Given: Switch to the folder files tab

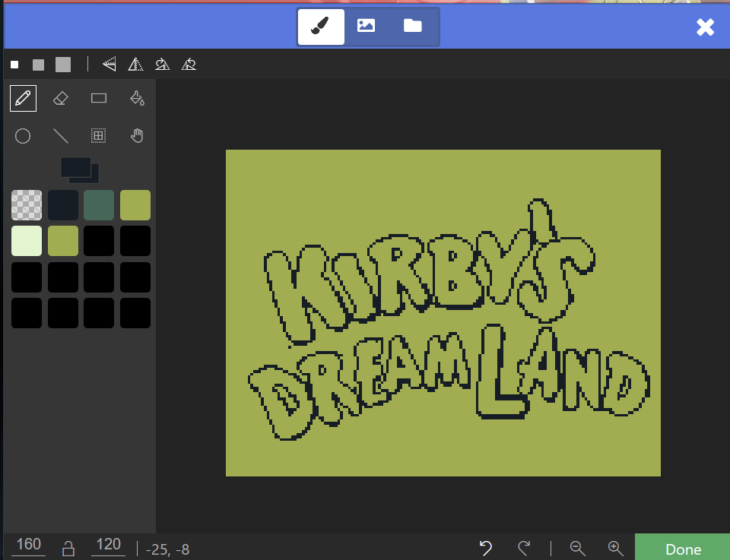Looking at the screenshot, I should click(412, 26).
